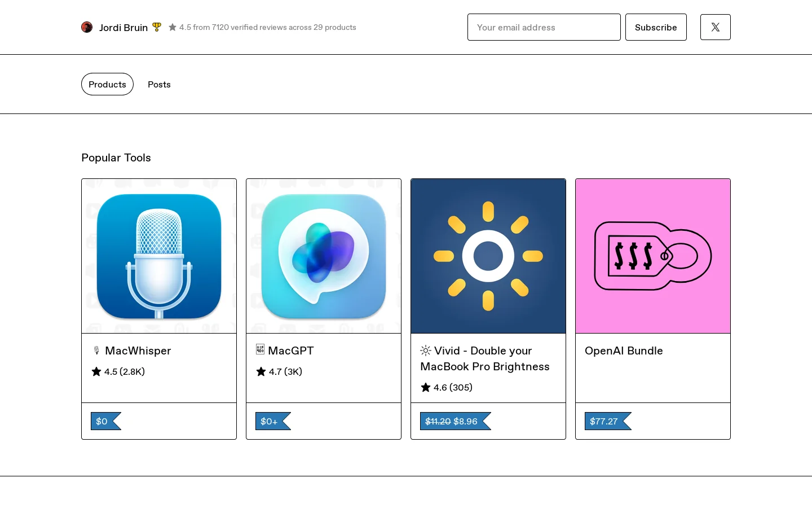Open the Vivid sun app image
The width and height of the screenshot is (812, 508).
[488, 256]
